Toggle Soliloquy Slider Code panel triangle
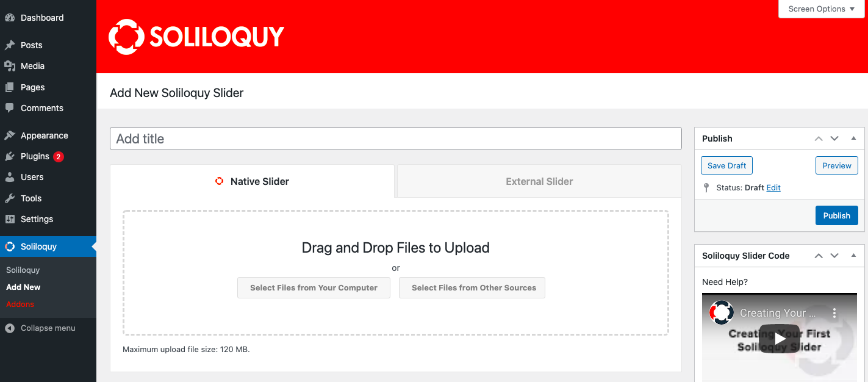 pyautogui.click(x=853, y=256)
